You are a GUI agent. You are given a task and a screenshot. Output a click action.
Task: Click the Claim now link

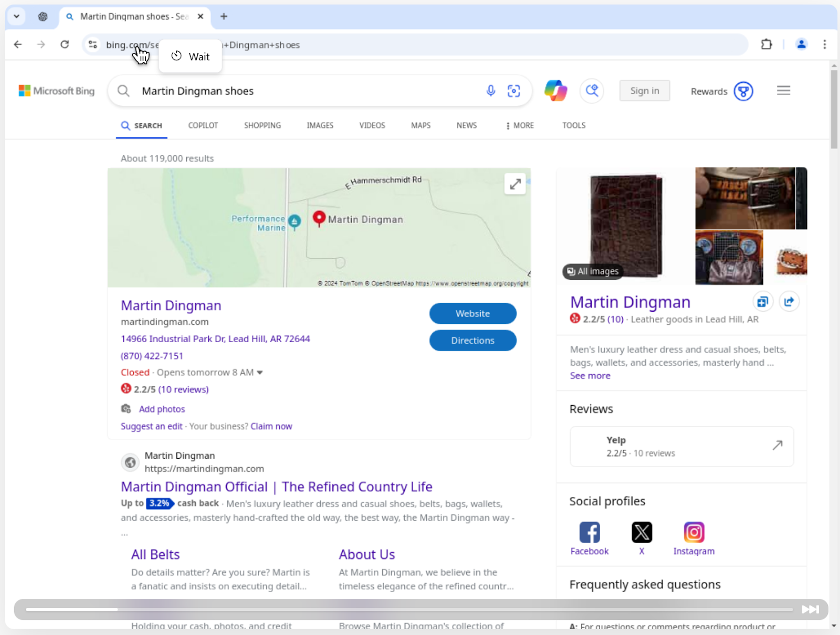271,426
